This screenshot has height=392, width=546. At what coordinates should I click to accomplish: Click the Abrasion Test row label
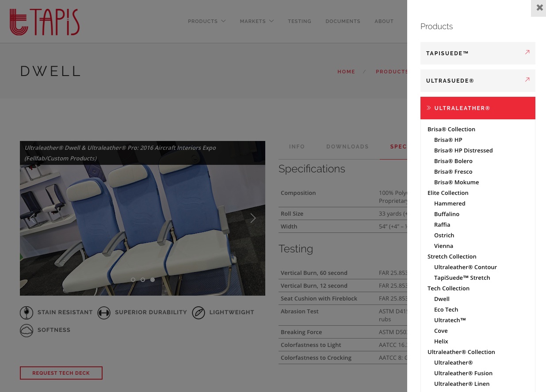coord(300,311)
